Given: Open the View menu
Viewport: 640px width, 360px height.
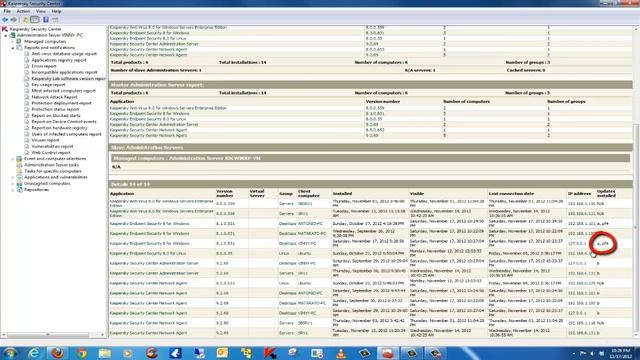Looking at the screenshot, I should point(41,11).
